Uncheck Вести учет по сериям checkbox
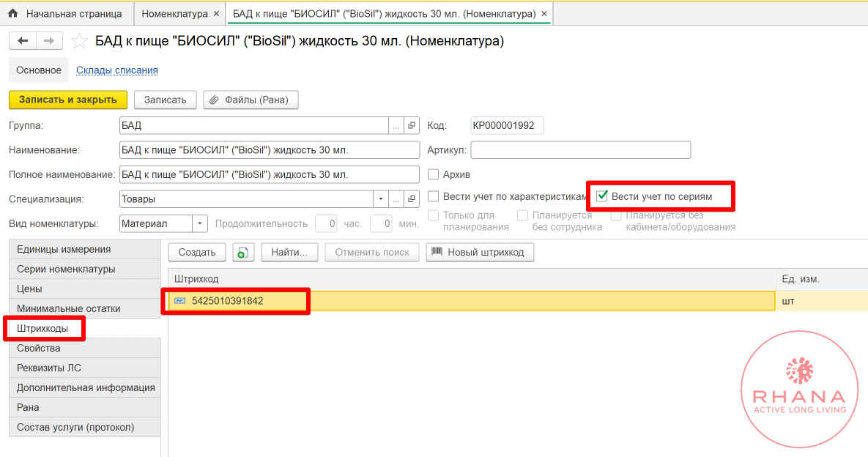 tap(602, 196)
